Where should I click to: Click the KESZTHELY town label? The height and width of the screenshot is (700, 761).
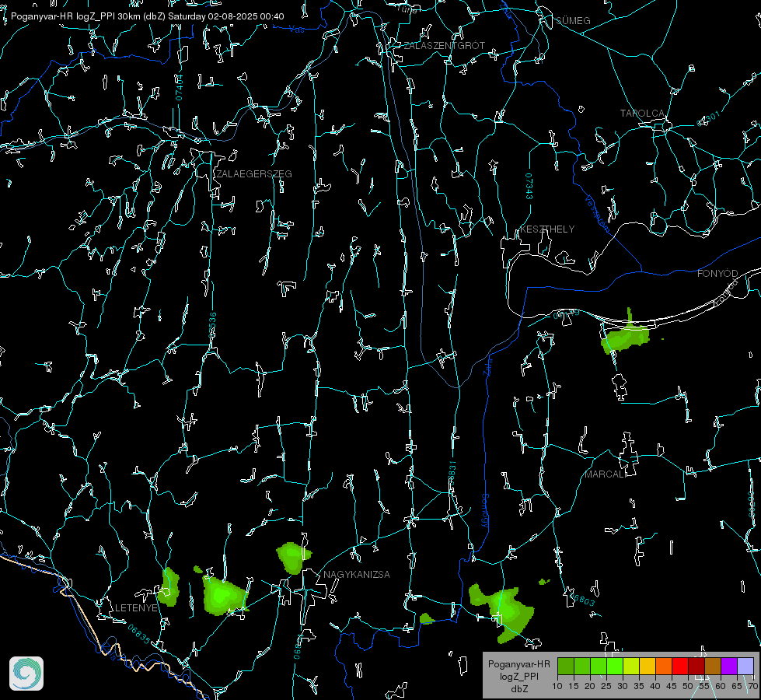tap(547, 229)
